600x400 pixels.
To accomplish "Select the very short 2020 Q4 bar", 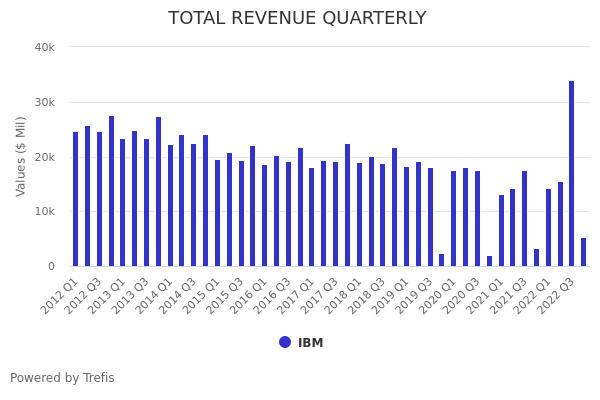I will (x=489, y=261).
